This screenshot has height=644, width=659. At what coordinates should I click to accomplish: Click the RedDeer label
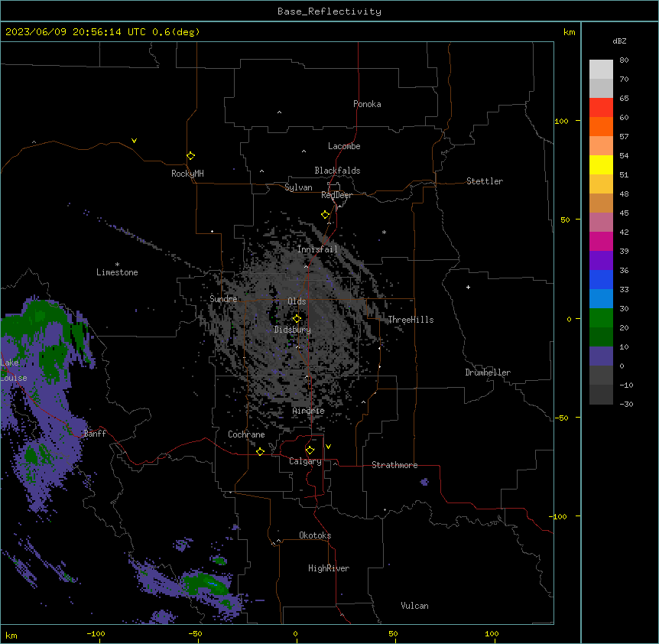tap(336, 195)
